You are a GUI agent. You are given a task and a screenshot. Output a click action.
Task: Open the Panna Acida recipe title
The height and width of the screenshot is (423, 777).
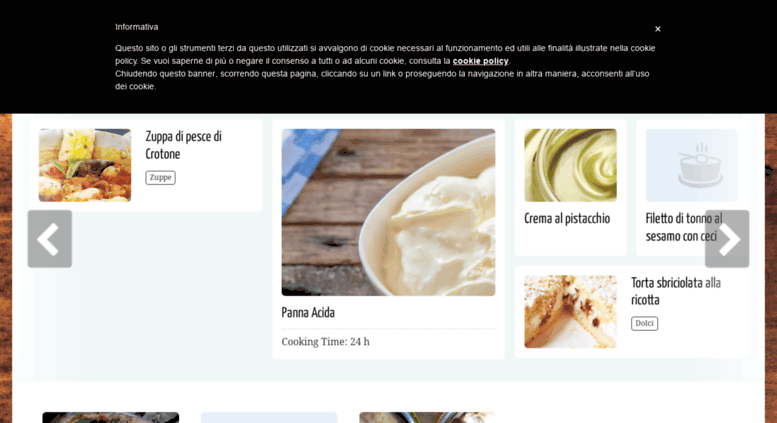coord(308,313)
